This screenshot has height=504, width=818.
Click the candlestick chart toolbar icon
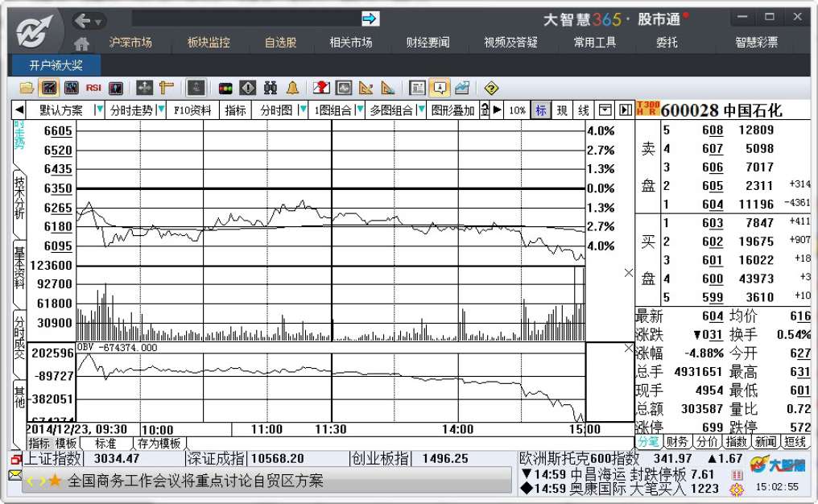pos(71,88)
